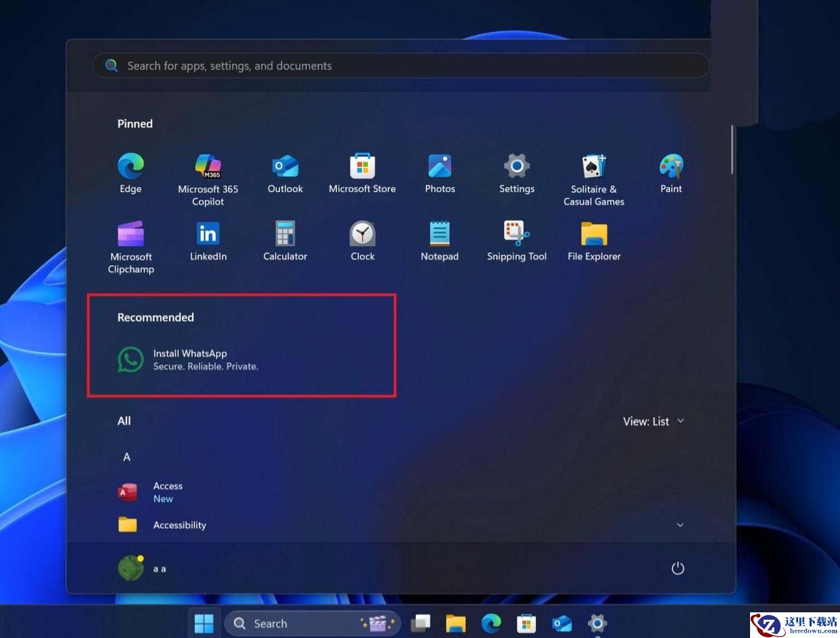This screenshot has width=840, height=638.
Task: Open Outlook from the taskbar
Action: point(561,623)
